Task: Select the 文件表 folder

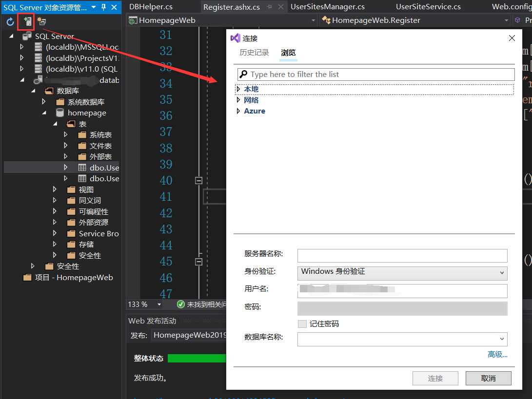Action: pos(100,146)
